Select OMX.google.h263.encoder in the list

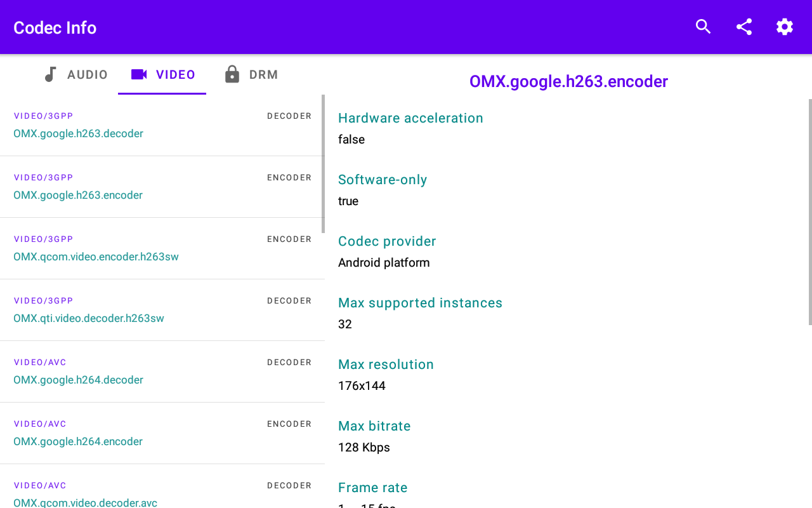pos(78,195)
